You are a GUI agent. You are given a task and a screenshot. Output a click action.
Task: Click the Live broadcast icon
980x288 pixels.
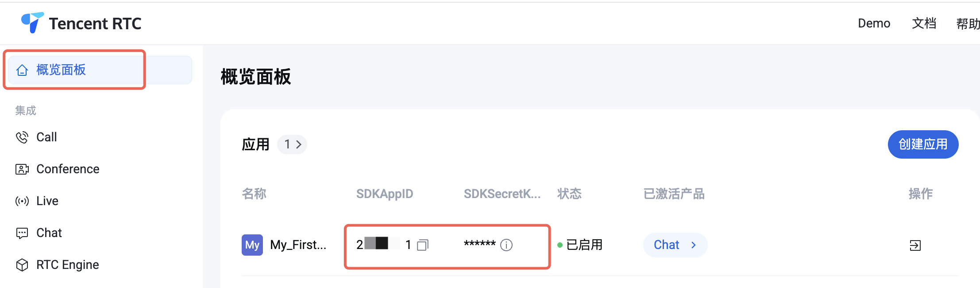click(22, 201)
